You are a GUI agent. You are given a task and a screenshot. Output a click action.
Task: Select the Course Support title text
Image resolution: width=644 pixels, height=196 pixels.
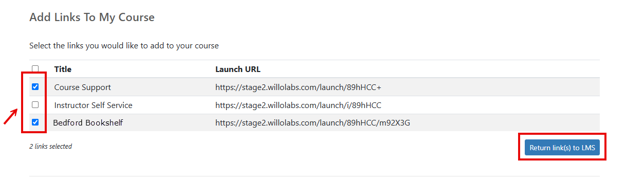tap(83, 87)
